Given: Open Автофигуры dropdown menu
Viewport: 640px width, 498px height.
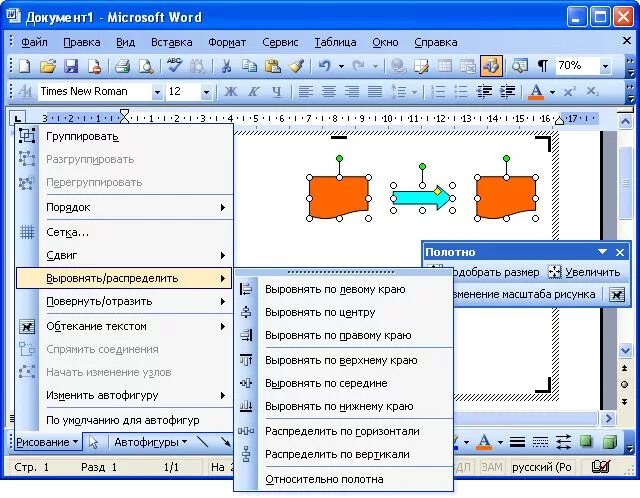Looking at the screenshot, I should [x=151, y=442].
